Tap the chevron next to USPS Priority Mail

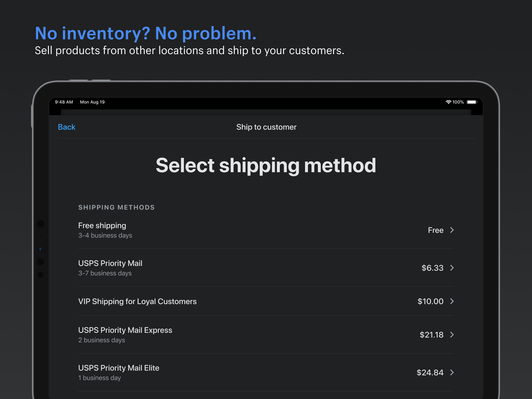pyautogui.click(x=452, y=268)
